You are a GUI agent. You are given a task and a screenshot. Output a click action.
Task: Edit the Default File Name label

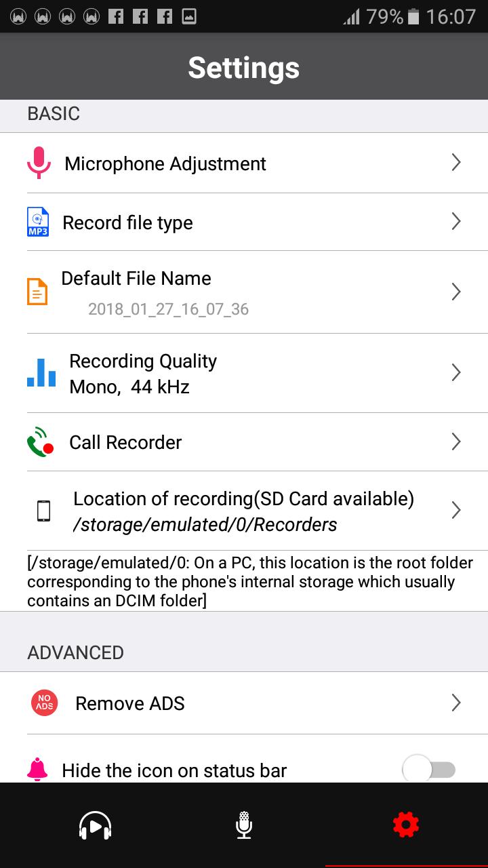coord(136,278)
